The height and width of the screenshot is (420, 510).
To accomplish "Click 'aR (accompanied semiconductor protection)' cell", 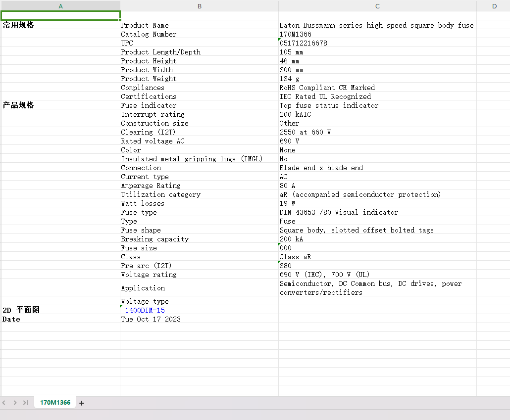I will (377, 194).
